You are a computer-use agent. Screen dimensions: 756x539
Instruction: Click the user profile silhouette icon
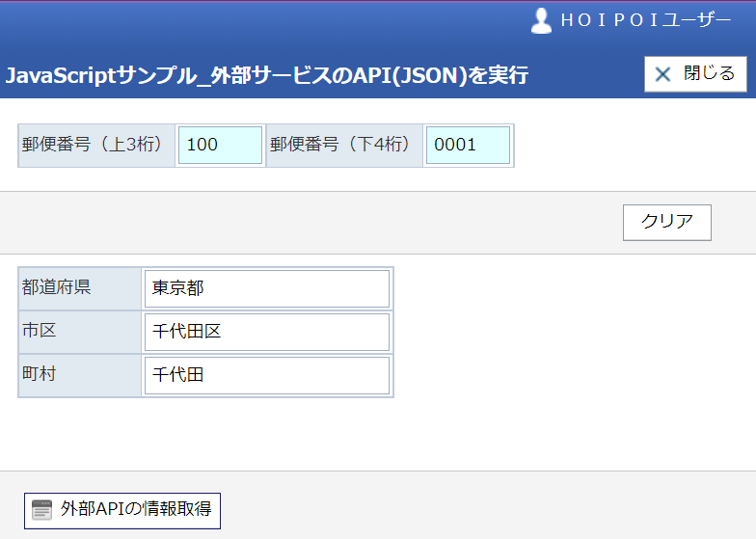(541, 21)
